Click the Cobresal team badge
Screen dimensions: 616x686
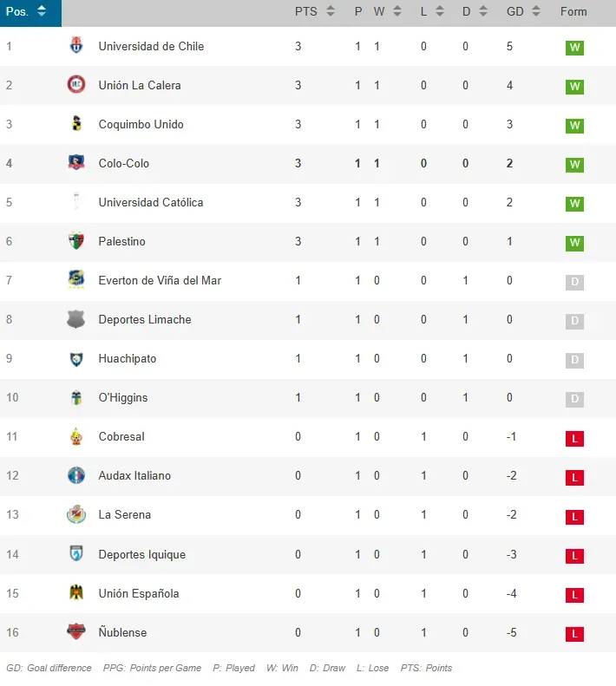[x=76, y=436]
